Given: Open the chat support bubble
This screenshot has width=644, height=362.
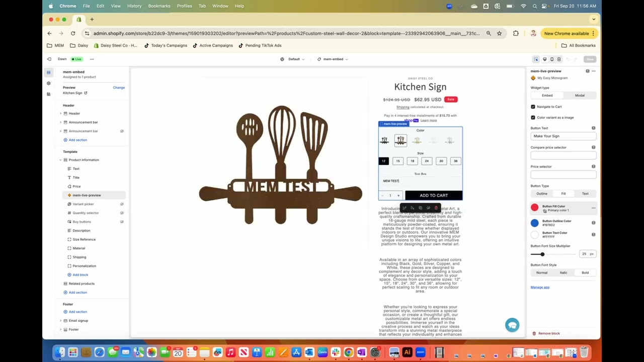Looking at the screenshot, I should (x=512, y=325).
